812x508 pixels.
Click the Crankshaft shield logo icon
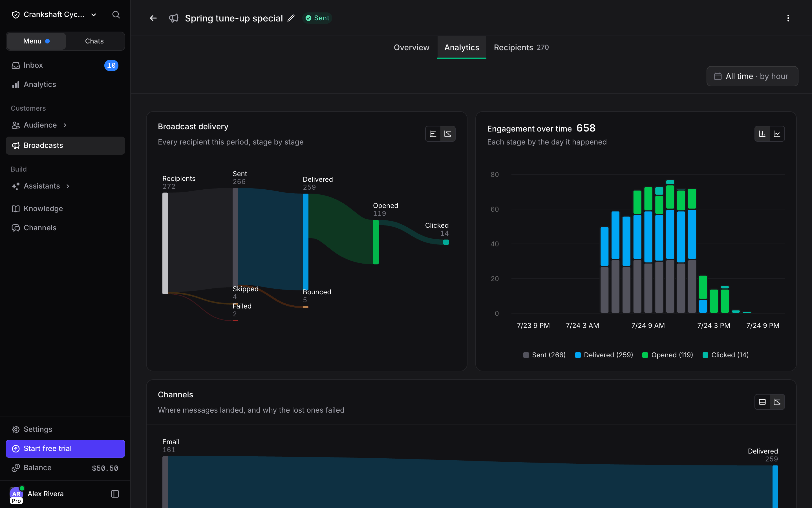16,15
